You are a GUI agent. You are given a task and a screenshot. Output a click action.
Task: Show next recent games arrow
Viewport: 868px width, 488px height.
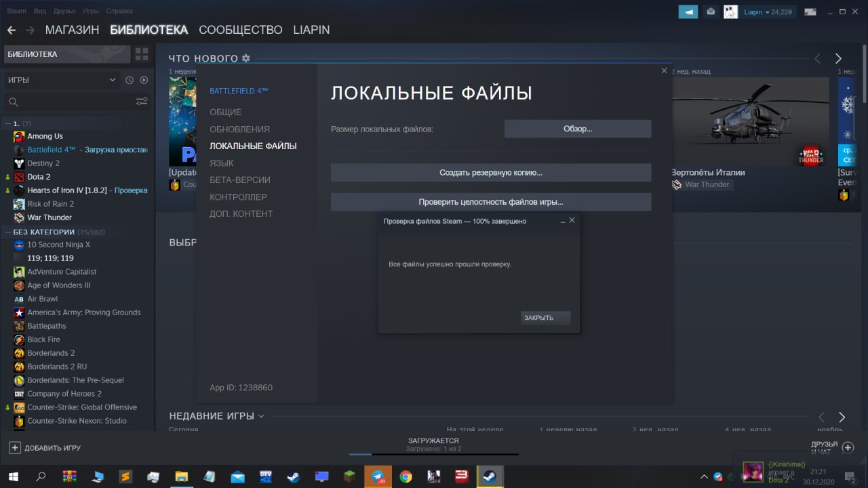click(x=842, y=417)
